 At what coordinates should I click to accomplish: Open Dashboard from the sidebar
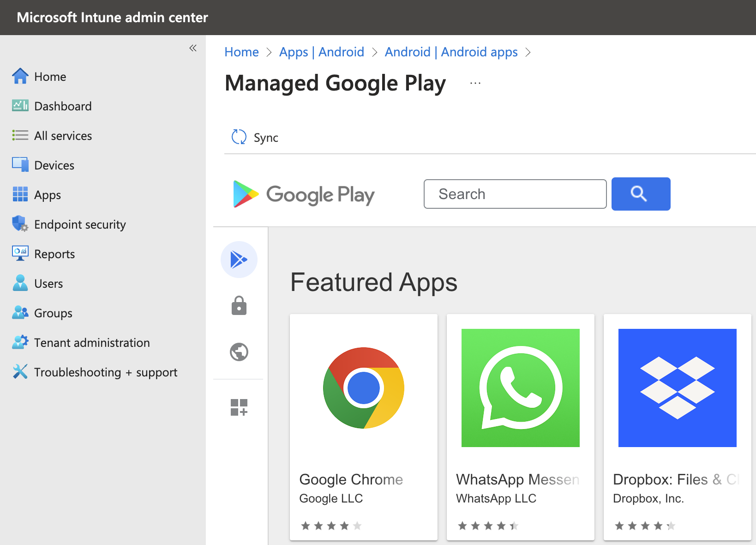tap(63, 106)
